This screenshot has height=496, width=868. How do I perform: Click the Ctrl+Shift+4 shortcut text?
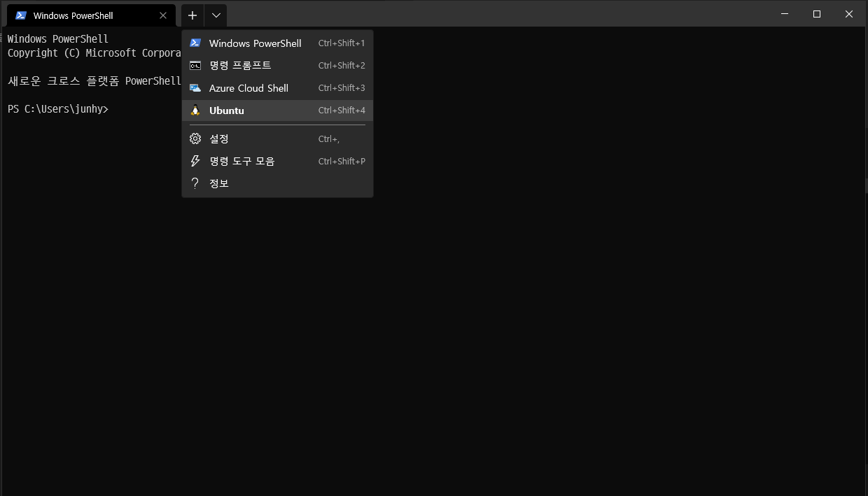click(342, 111)
